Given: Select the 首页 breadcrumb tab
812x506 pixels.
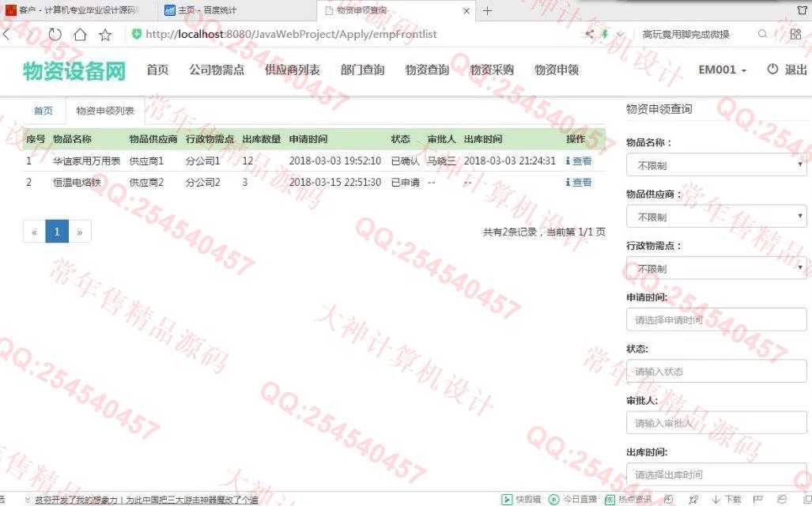Looking at the screenshot, I should pos(43,111).
